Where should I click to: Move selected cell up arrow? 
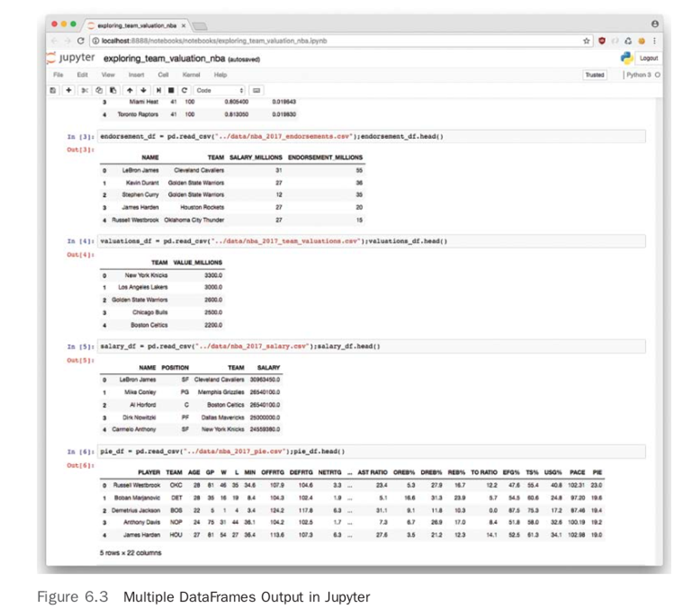pos(130,90)
